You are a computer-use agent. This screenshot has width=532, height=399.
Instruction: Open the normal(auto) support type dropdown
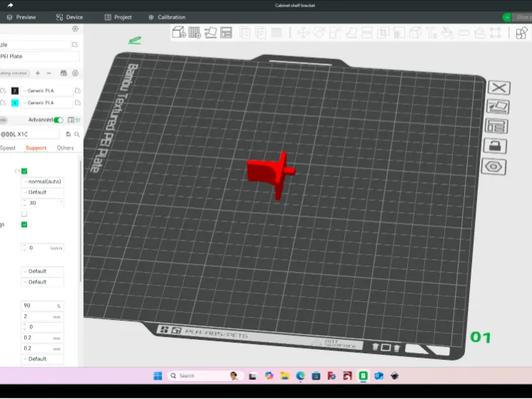pyautogui.click(x=42, y=182)
